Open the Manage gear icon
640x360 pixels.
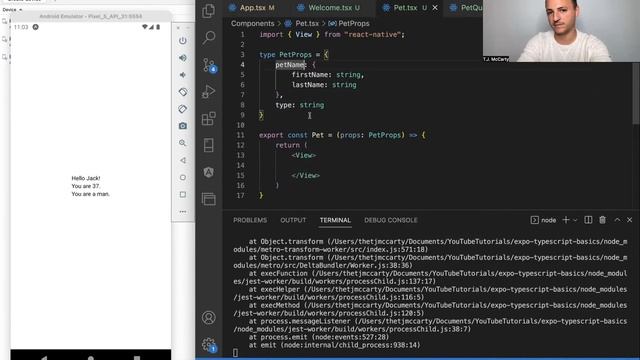click(x=209, y=345)
